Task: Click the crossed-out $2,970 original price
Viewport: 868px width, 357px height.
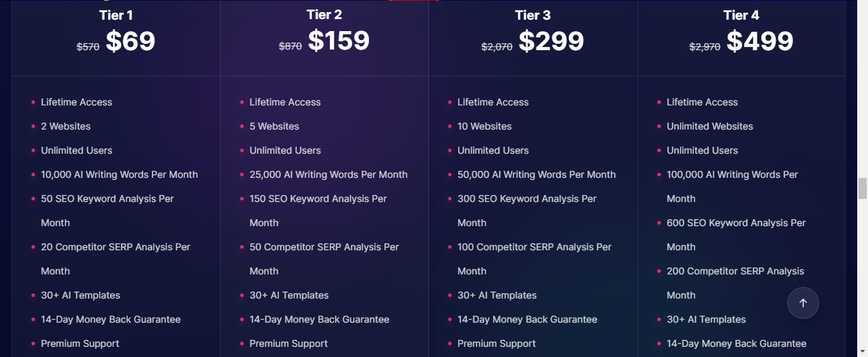Action: pos(705,46)
